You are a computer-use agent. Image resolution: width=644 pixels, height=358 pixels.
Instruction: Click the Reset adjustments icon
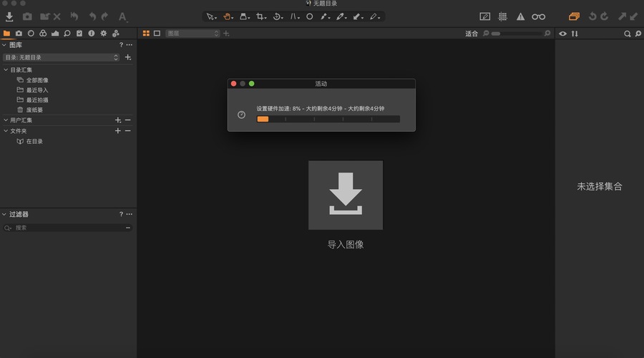pyautogui.click(x=74, y=16)
